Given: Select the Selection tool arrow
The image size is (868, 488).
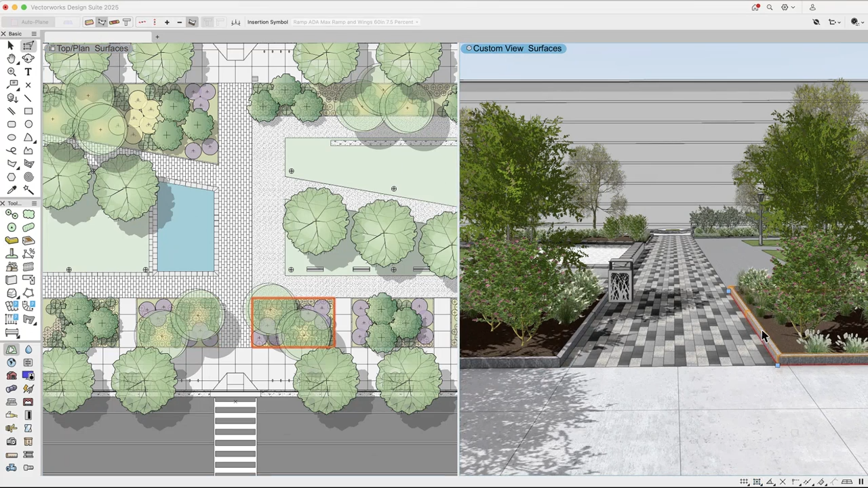Looking at the screenshot, I should (x=9, y=45).
